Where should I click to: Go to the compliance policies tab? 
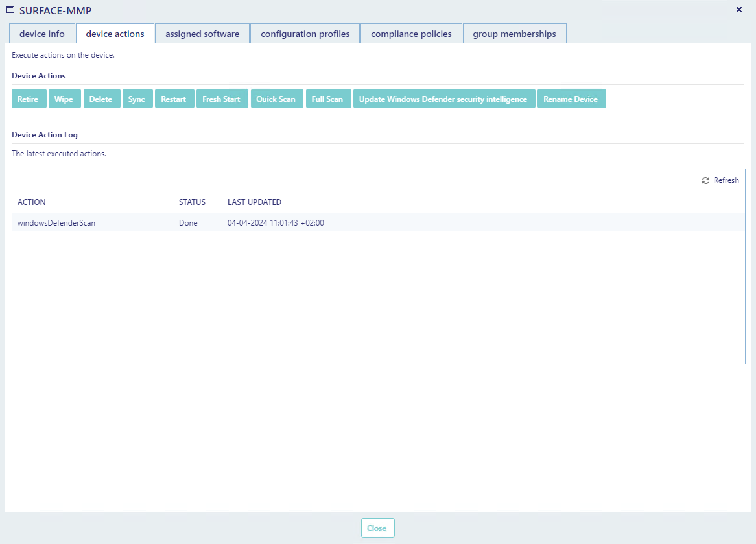click(411, 34)
